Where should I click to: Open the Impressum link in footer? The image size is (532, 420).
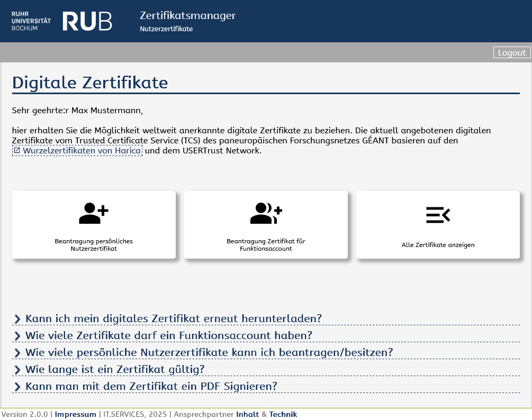tap(75, 414)
